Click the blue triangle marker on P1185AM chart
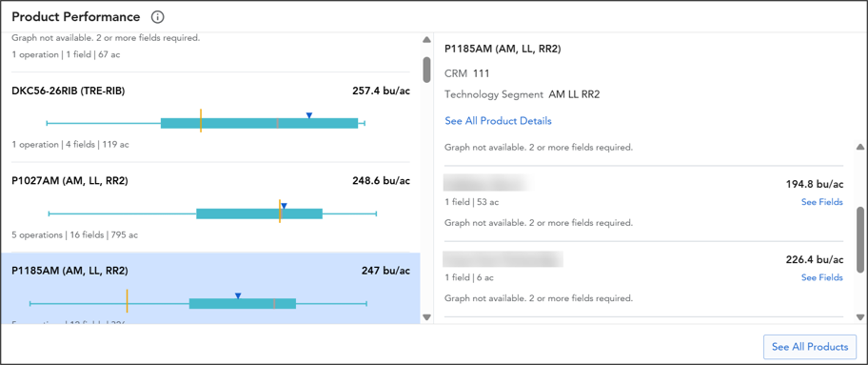The width and height of the screenshot is (868, 365). 238,296
